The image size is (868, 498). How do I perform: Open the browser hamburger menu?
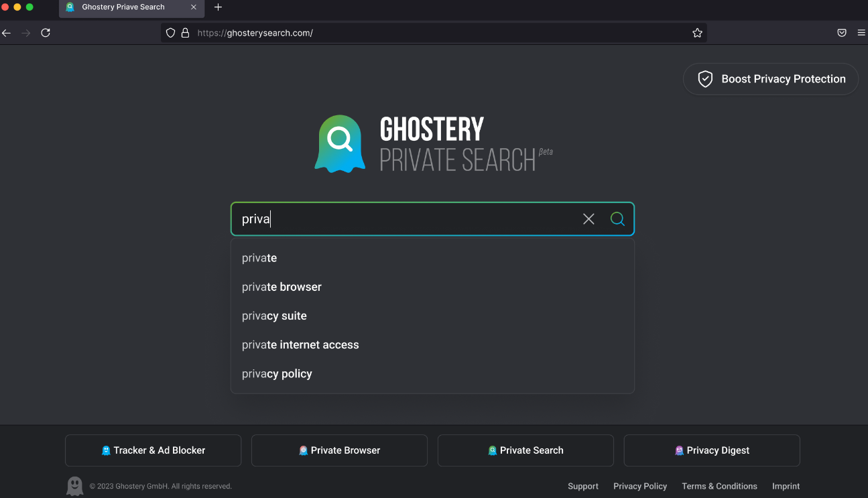point(861,33)
